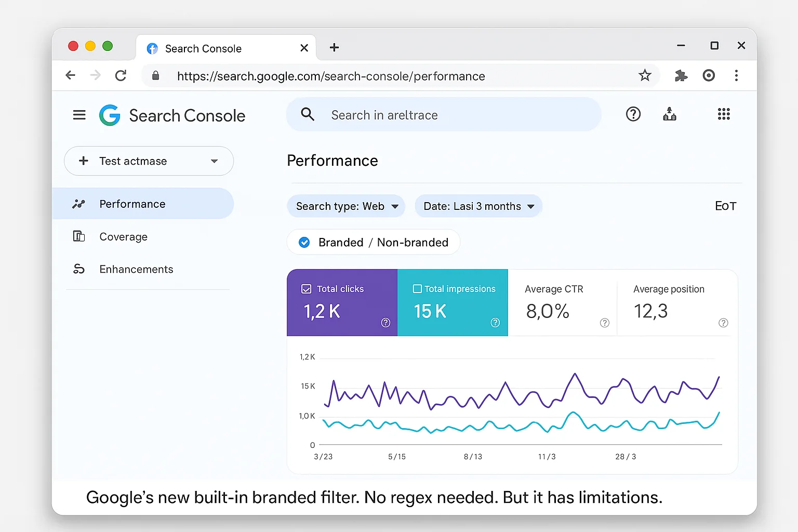Select the Enhancements sidebar icon

tap(78, 269)
